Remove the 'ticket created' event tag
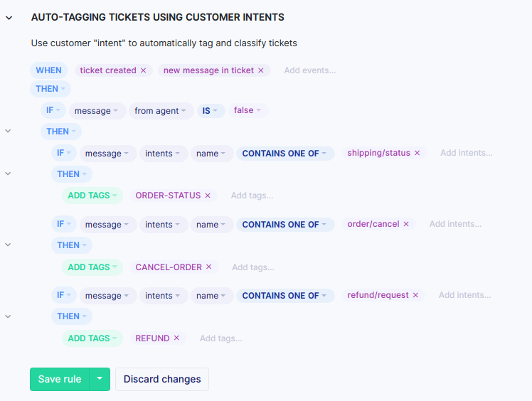The height and width of the screenshot is (401, 532). tap(143, 70)
